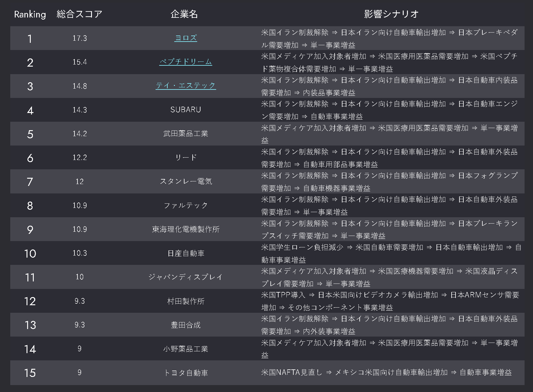Image resolution: width=533 pixels, height=392 pixels.
Task: Click 村田製作所's score 9.3
Action: [80, 301]
